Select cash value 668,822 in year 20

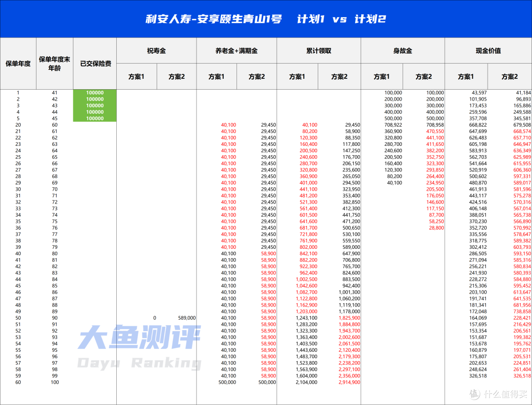point(478,125)
